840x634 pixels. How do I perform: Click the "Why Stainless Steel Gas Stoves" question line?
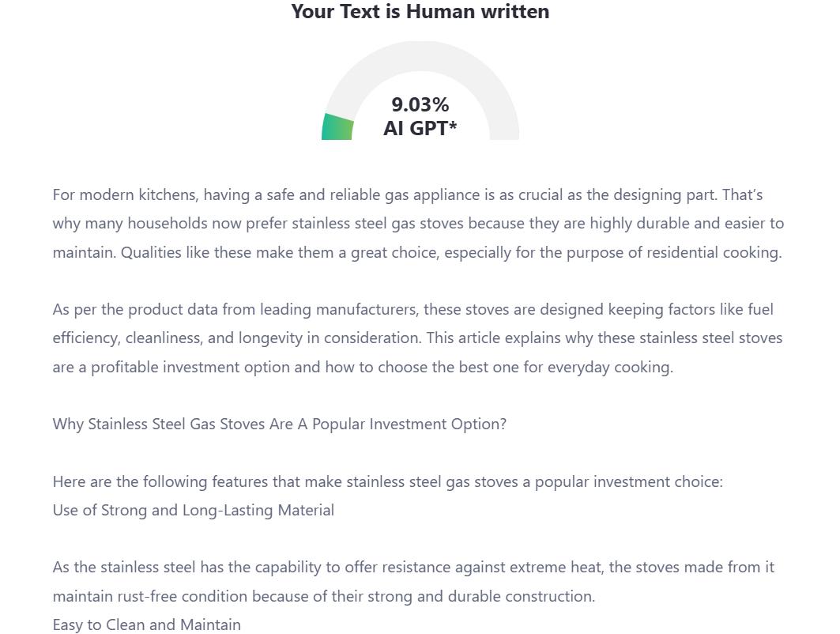click(279, 425)
